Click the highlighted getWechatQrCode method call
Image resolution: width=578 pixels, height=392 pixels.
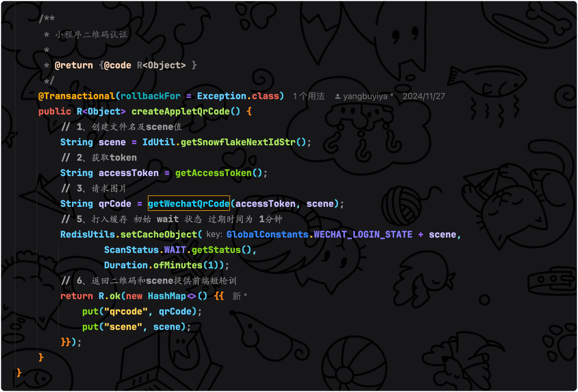(189, 203)
